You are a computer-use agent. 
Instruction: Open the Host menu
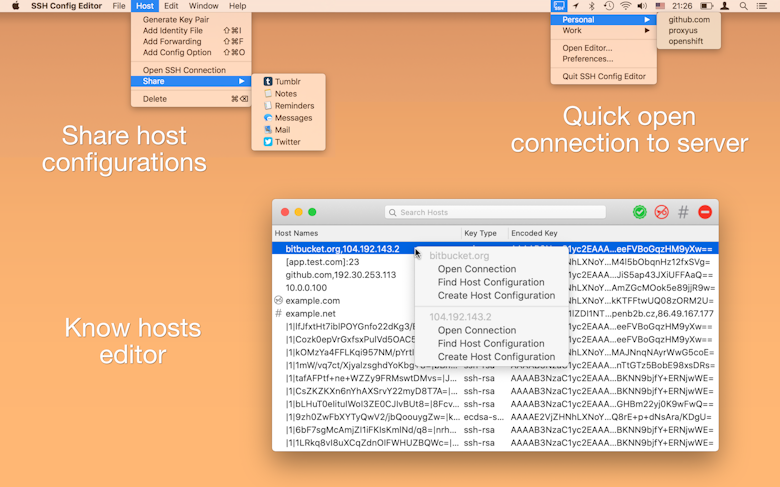145,6
